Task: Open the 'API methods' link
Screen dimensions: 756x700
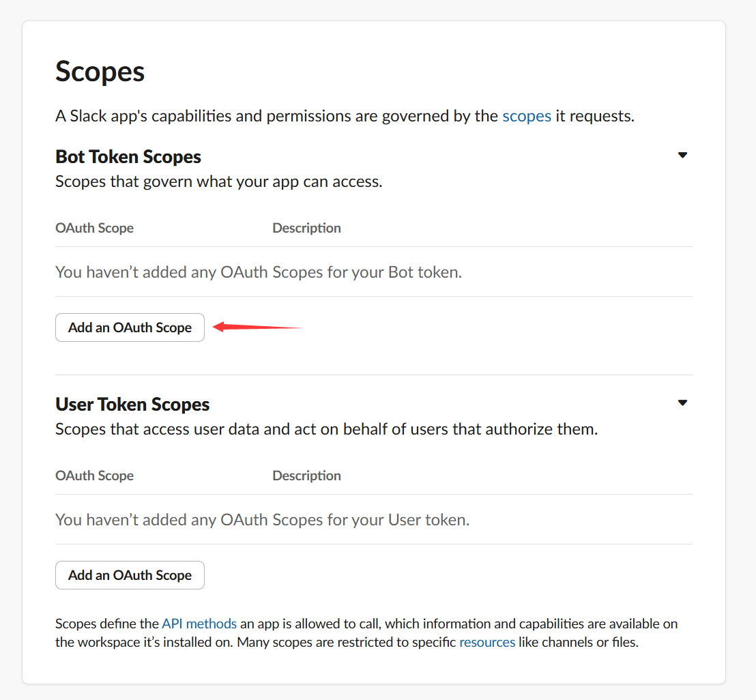Action: click(199, 624)
